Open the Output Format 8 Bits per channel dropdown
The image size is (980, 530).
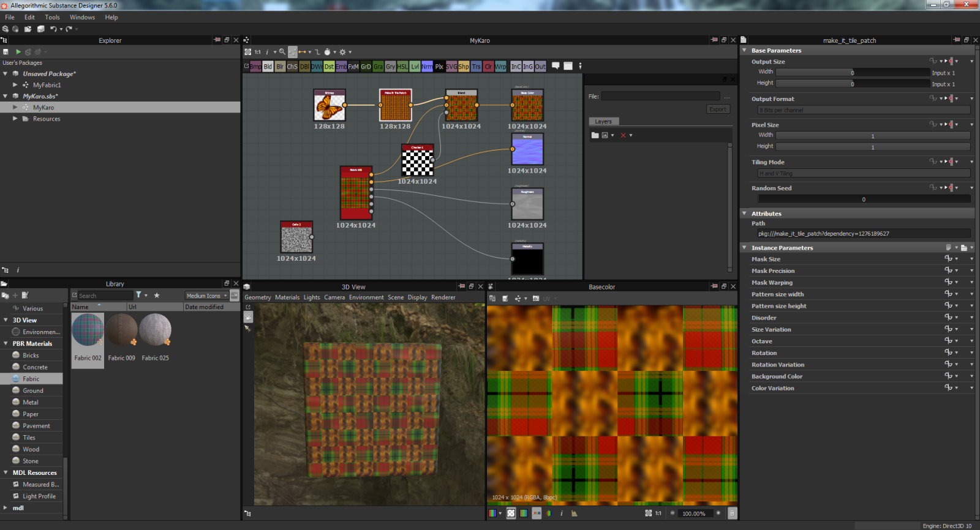point(864,110)
